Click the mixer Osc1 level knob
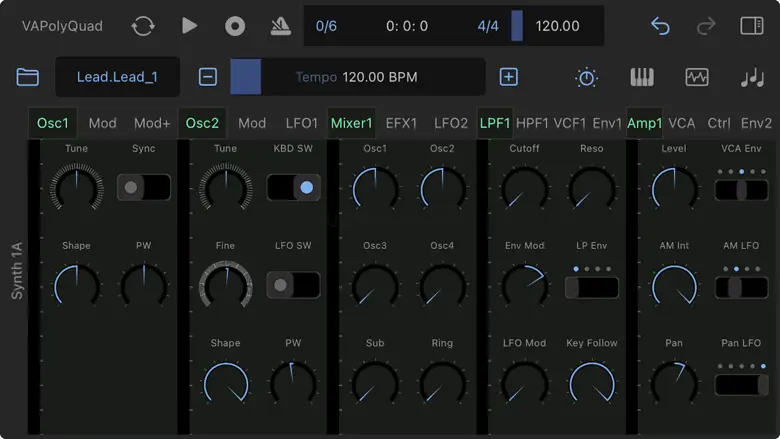The width and height of the screenshot is (780, 439). tap(375, 189)
